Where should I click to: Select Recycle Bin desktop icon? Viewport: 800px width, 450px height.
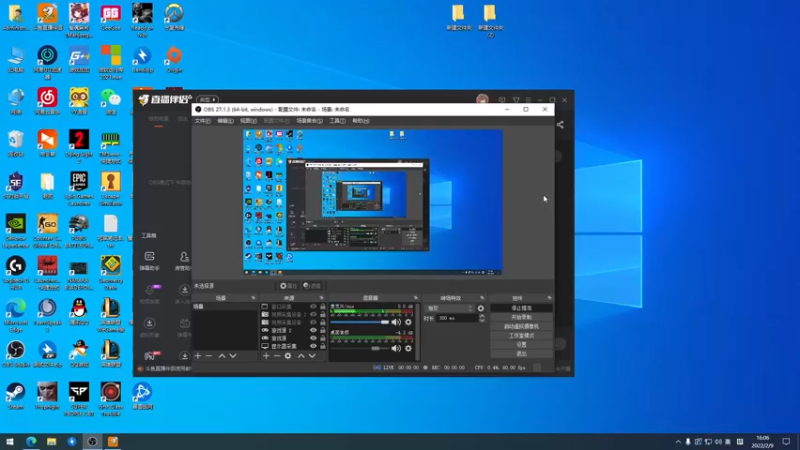(16, 143)
